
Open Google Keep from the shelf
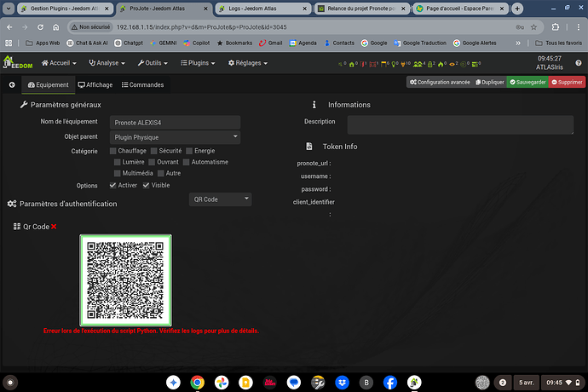click(x=245, y=383)
